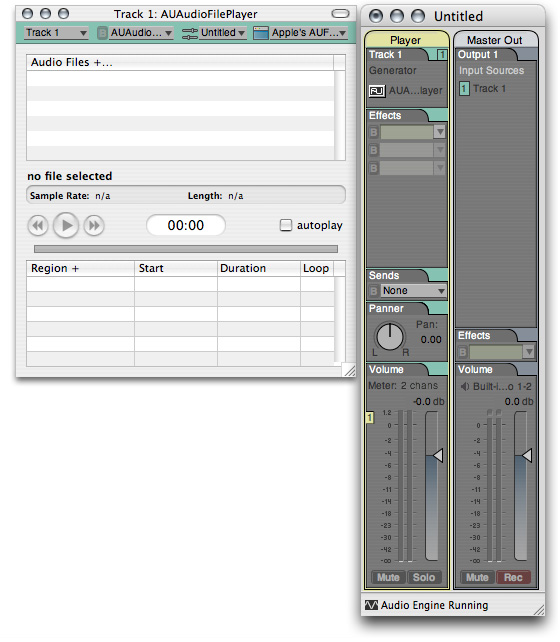
Task: Open the Apple's AUF… view dropdown
Action: (x=309, y=33)
